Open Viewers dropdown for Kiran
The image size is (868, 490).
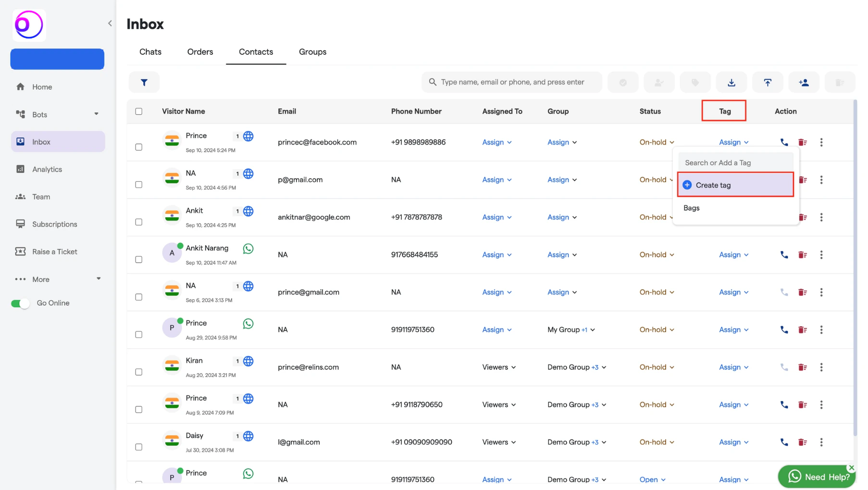pyautogui.click(x=499, y=367)
